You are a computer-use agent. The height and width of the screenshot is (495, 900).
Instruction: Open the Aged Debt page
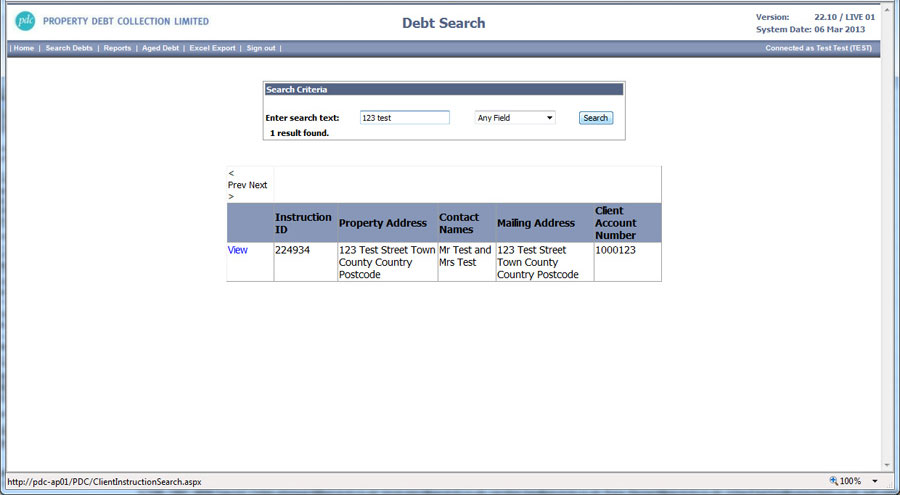[x=160, y=48]
